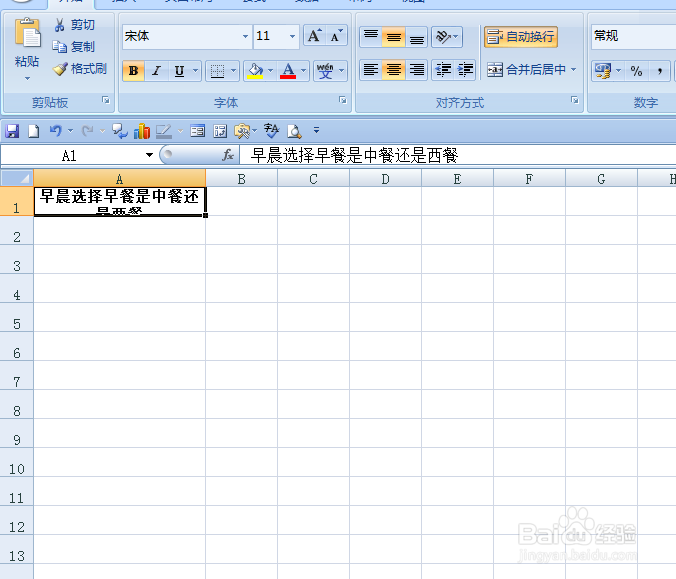Increase the indent

click(465, 69)
